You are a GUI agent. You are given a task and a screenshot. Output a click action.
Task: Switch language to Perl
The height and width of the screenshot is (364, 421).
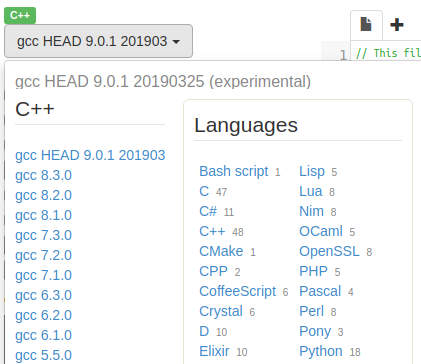click(311, 311)
